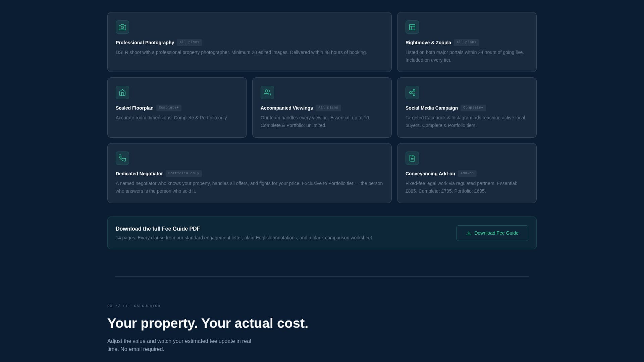Screen dimensions: 644x362
Task: Click the '03 // FEE CALCULATOR' section label
Action: pos(134,306)
